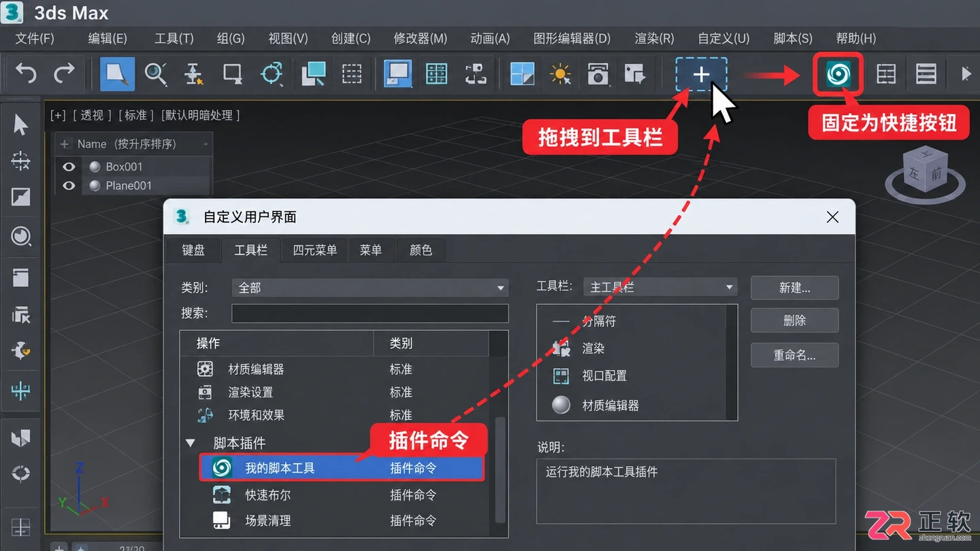Open the 脚本(S) menu
980x551 pixels.
[x=793, y=39]
